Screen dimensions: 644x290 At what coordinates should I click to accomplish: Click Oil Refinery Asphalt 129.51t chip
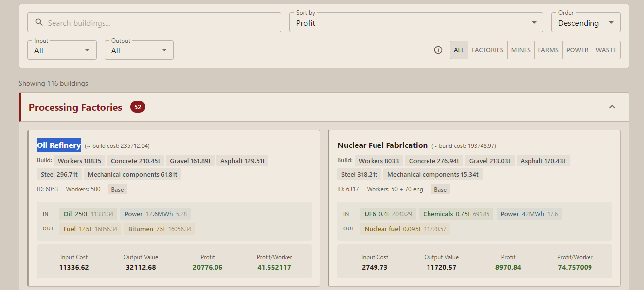(243, 161)
